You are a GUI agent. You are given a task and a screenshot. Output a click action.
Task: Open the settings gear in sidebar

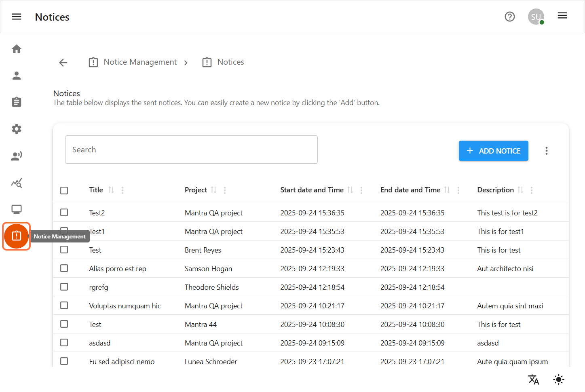[x=17, y=129]
